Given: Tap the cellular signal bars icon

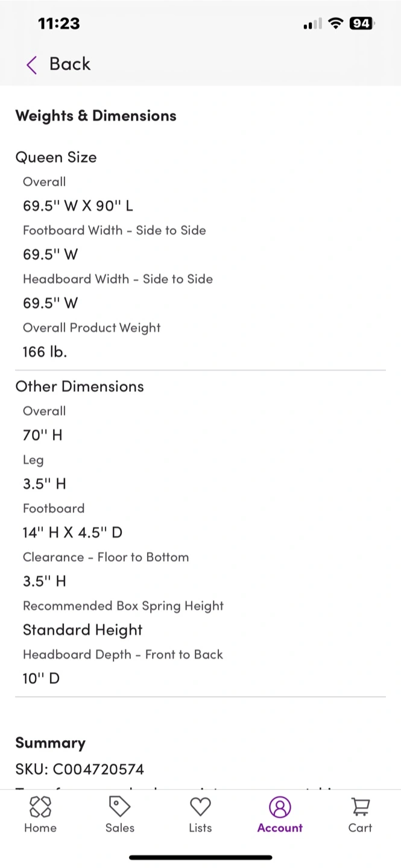Looking at the screenshot, I should click(x=312, y=24).
